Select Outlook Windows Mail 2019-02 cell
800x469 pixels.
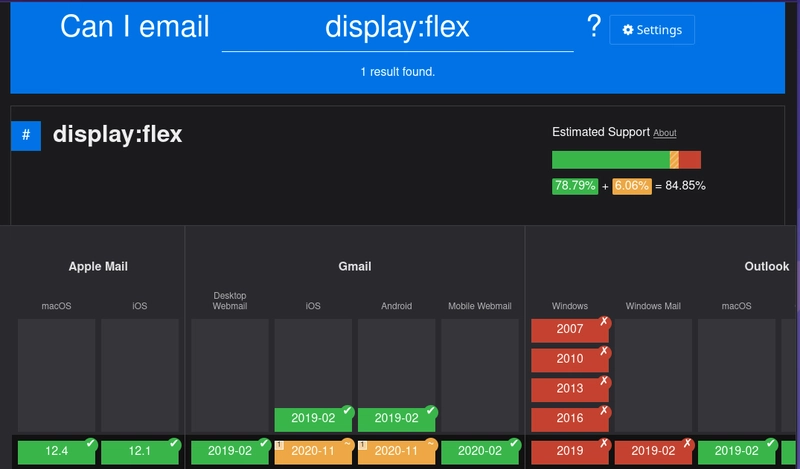pos(653,451)
